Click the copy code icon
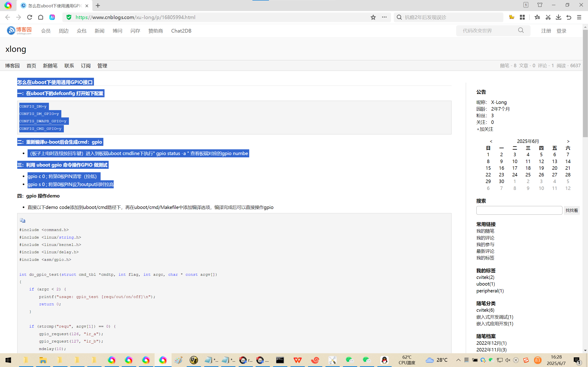Image resolution: width=588 pixels, height=367 pixels. pos(23,220)
